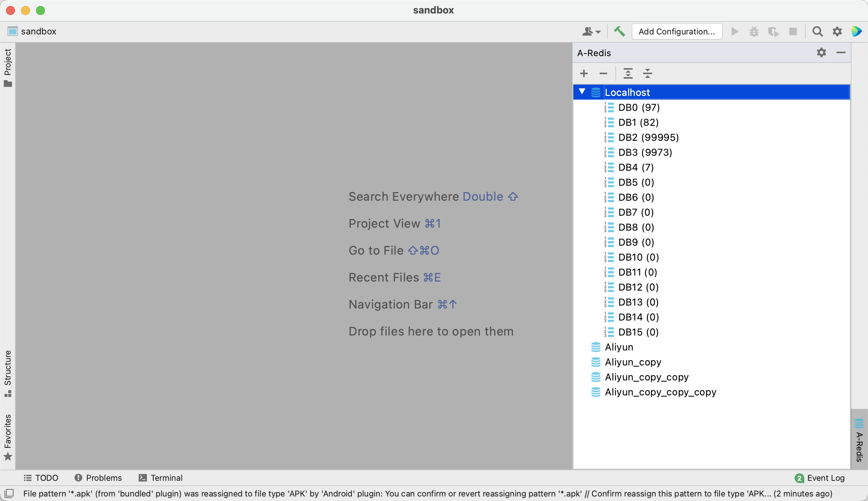Click the Expand All icon in A-Redis toolbar
The height and width of the screenshot is (501, 868).
(x=628, y=73)
